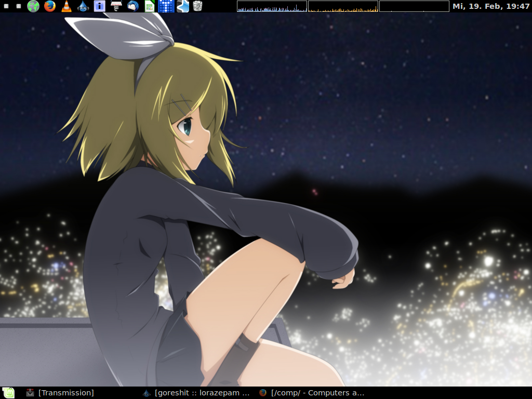Switch to /comp/ Firefox window in taskbar
The height and width of the screenshot is (399, 532).
pyautogui.click(x=312, y=393)
